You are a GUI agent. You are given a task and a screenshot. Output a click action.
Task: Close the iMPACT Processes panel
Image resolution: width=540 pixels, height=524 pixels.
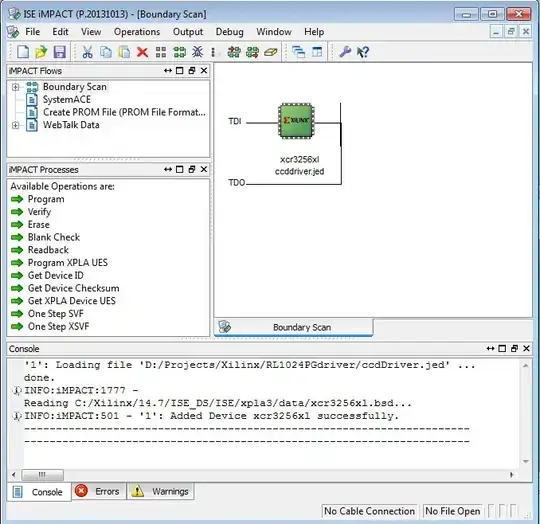tap(204, 169)
